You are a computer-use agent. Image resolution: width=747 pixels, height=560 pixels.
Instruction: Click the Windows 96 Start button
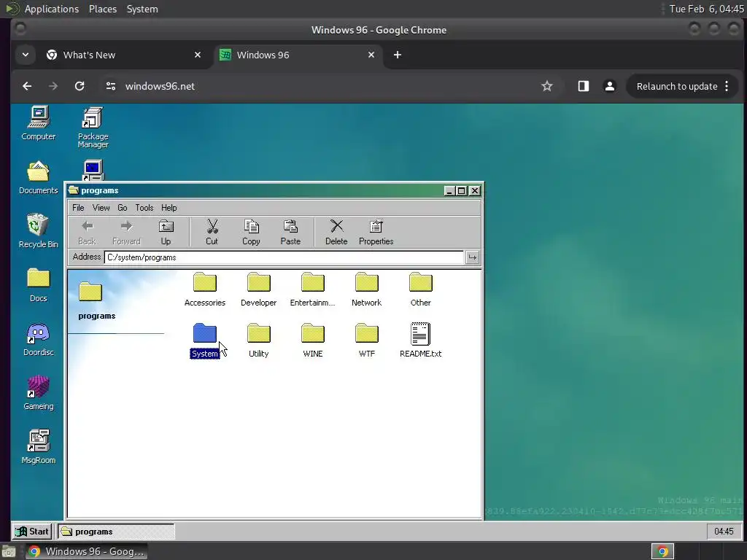coord(32,532)
